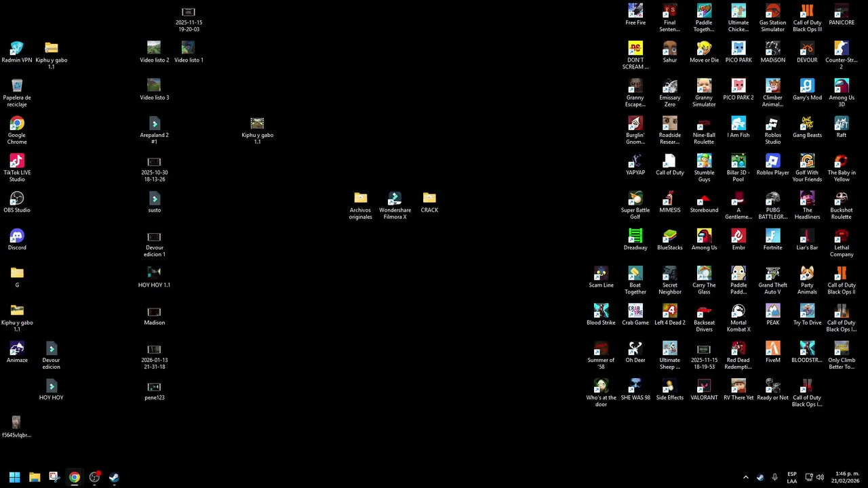This screenshot has width=868, height=488.
Task: Select the Free Fire game shortcut
Action: click(x=635, y=14)
